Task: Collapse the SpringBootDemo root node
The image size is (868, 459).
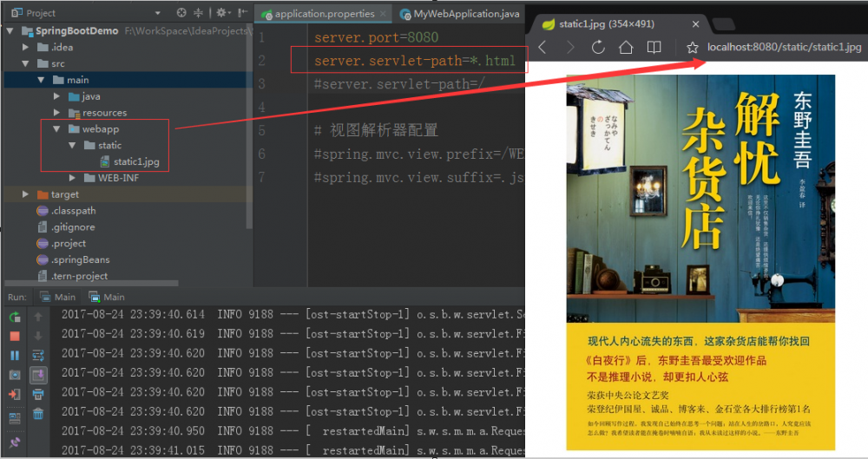Action: [10, 31]
